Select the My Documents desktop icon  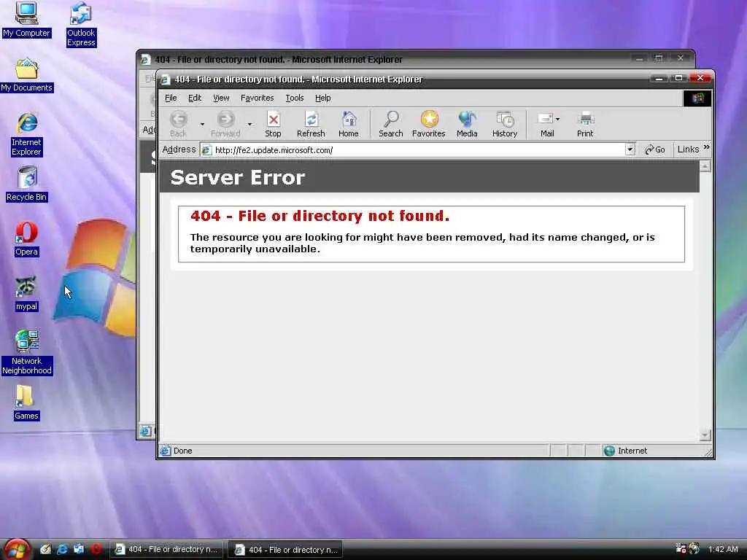[x=27, y=75]
